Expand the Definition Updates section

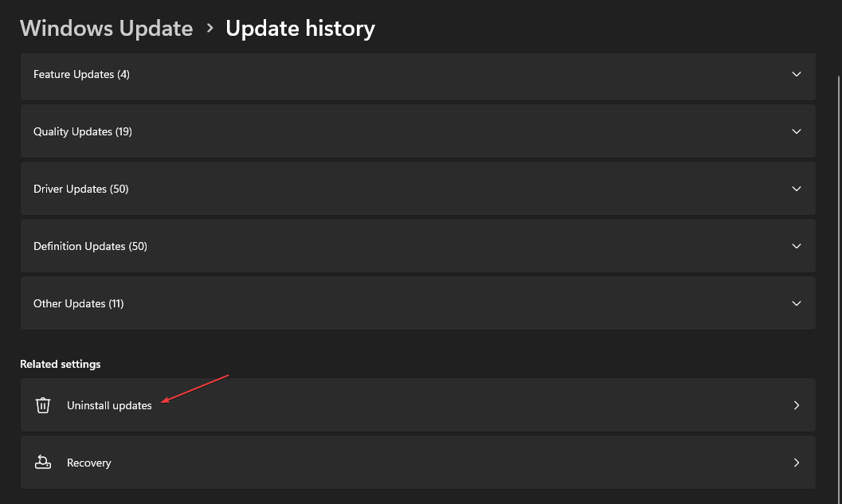(x=797, y=246)
